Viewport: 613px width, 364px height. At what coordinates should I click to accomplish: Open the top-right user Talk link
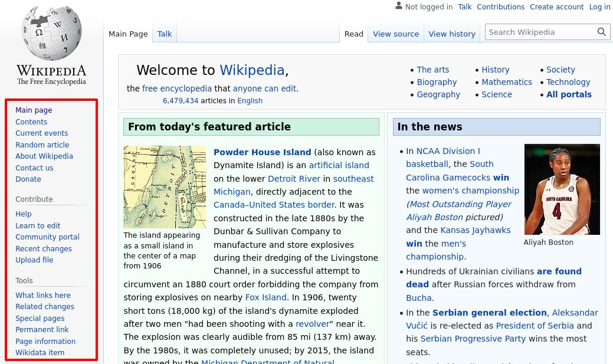pyautogui.click(x=465, y=6)
